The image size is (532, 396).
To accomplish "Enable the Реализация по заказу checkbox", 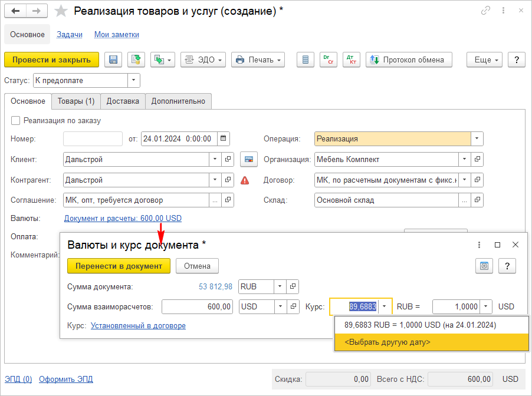I will (x=15, y=121).
